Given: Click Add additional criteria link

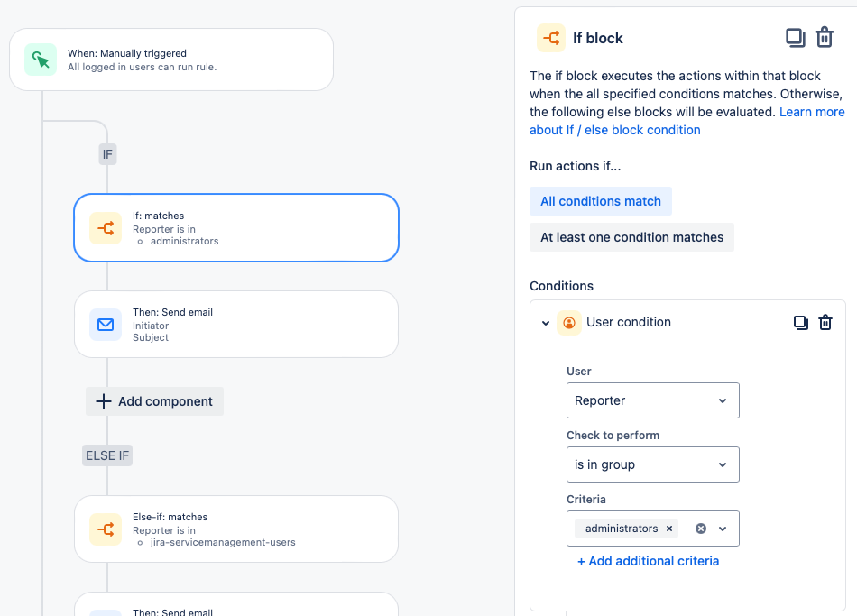Looking at the screenshot, I should pyautogui.click(x=648, y=561).
